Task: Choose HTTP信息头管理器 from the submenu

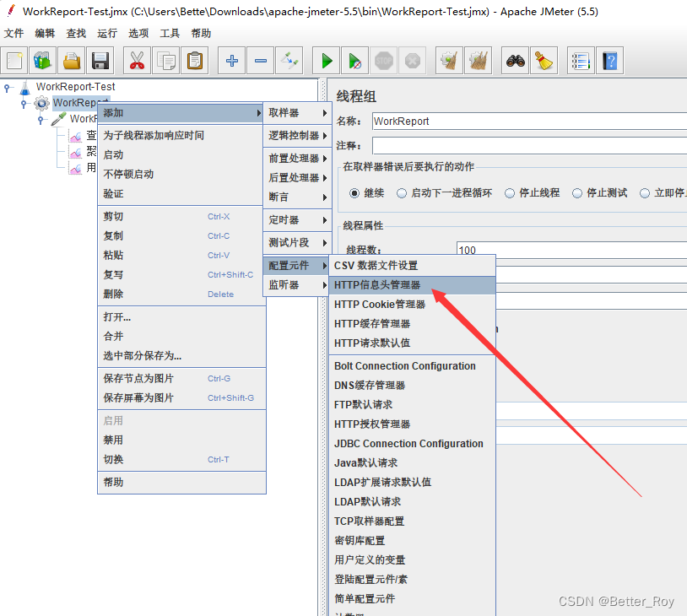Action: (413, 285)
